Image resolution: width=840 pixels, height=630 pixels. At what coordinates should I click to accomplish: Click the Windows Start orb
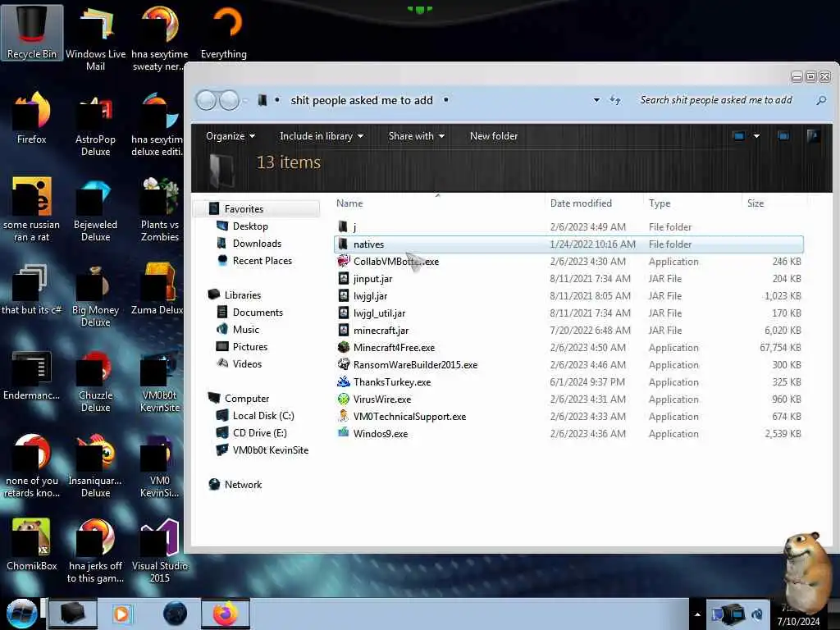point(21,614)
